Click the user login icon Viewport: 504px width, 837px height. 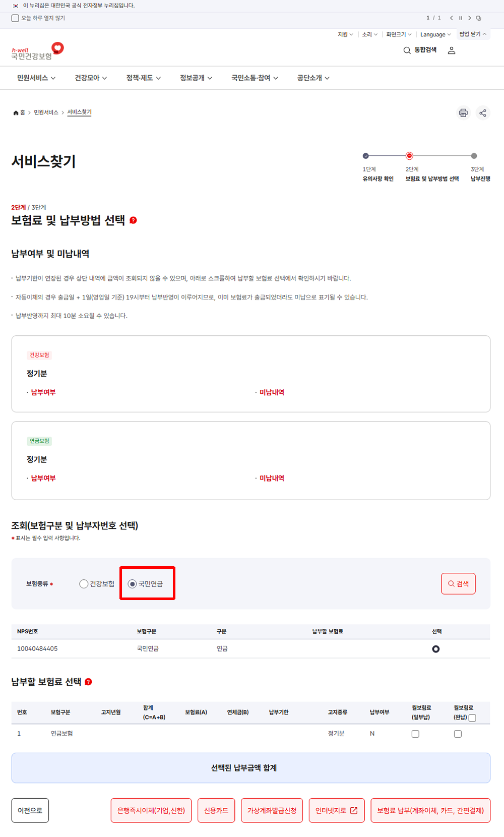pyautogui.click(x=452, y=50)
